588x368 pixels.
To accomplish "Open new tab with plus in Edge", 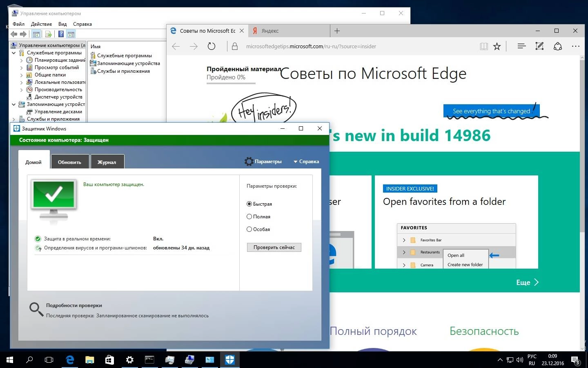I will (x=337, y=31).
